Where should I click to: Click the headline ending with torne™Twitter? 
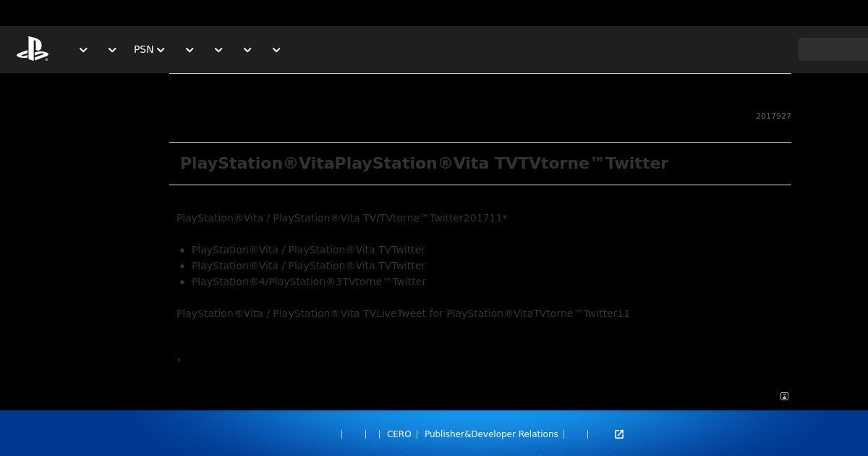pos(424,163)
